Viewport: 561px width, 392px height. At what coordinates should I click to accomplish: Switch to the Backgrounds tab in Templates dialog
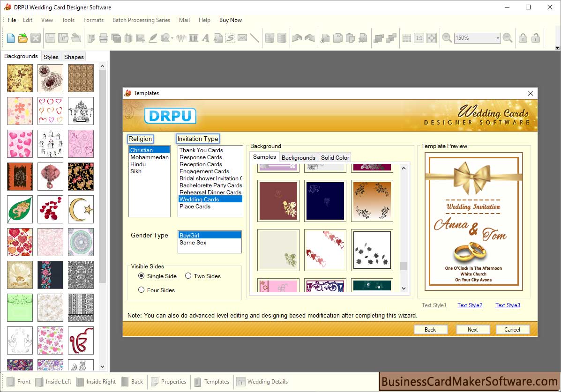[x=299, y=158]
